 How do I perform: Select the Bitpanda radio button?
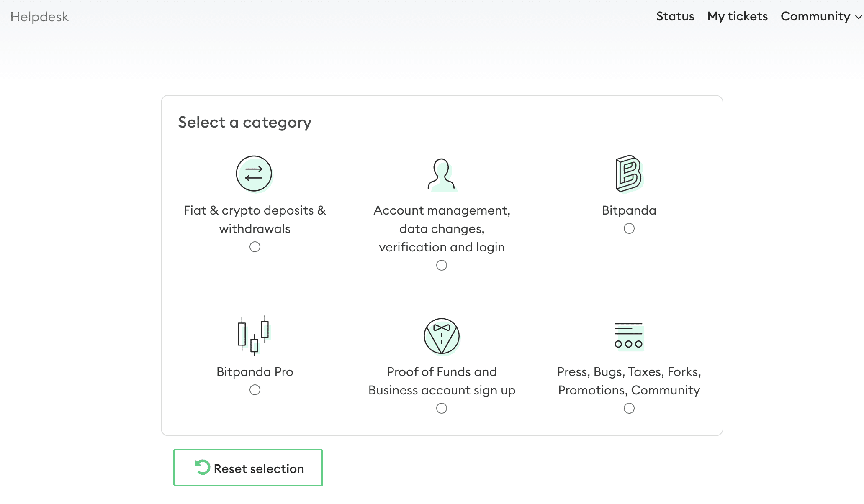[629, 228]
